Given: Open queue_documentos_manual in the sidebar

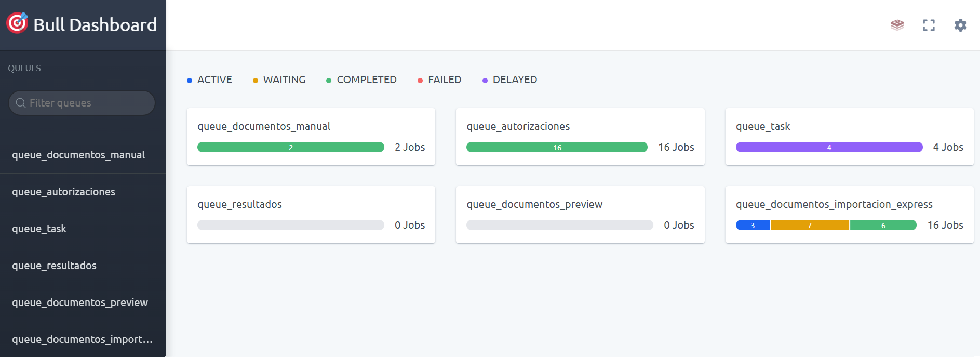Looking at the screenshot, I should coord(83,155).
